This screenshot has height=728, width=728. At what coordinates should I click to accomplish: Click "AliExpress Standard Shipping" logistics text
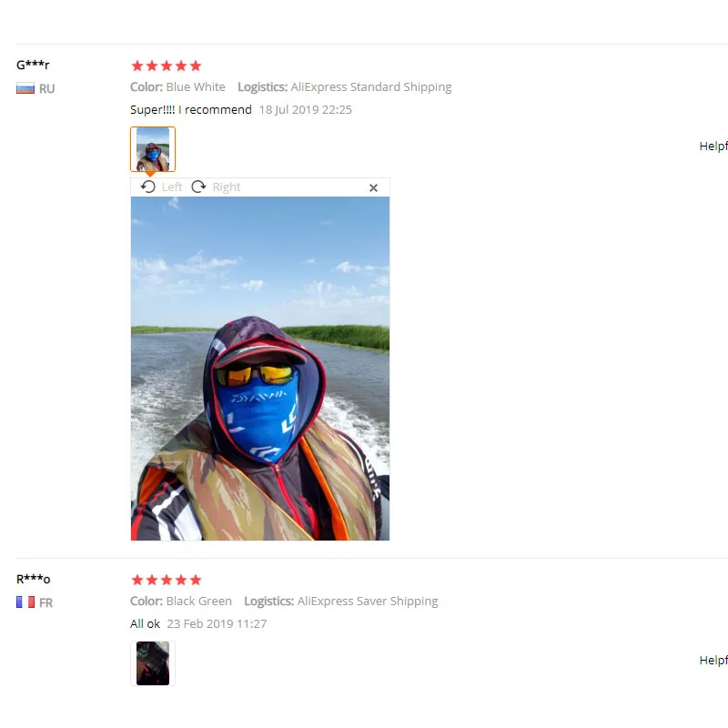[x=371, y=87]
